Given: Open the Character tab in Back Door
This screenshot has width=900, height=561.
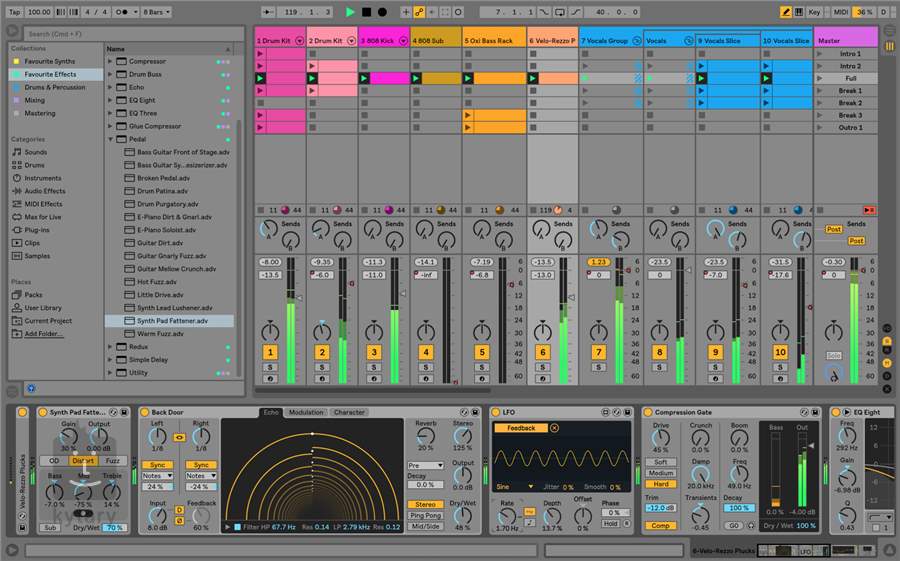Looking at the screenshot, I should click(349, 412).
